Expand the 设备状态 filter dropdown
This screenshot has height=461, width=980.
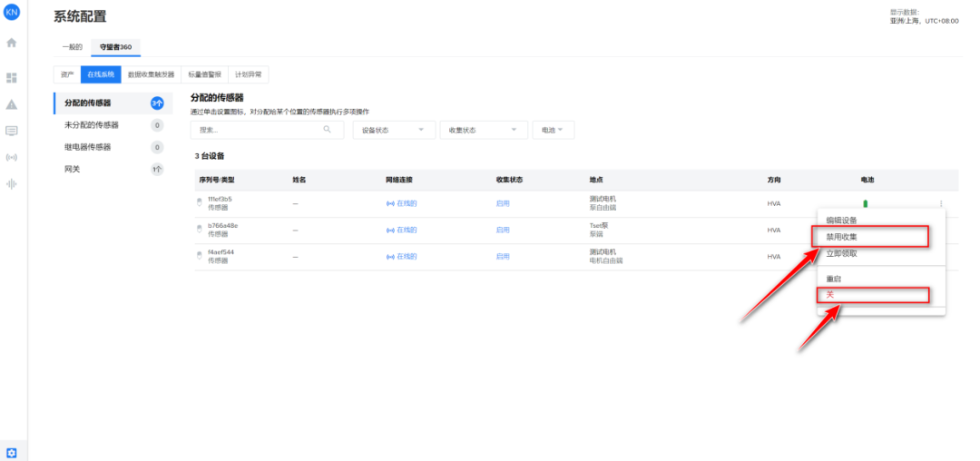coord(394,130)
